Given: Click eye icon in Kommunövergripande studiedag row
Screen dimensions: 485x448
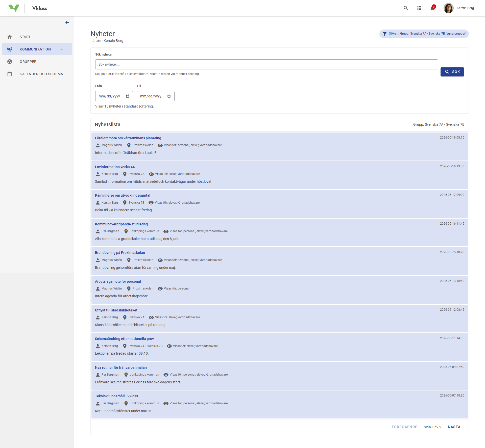Looking at the screenshot, I should [166, 231].
